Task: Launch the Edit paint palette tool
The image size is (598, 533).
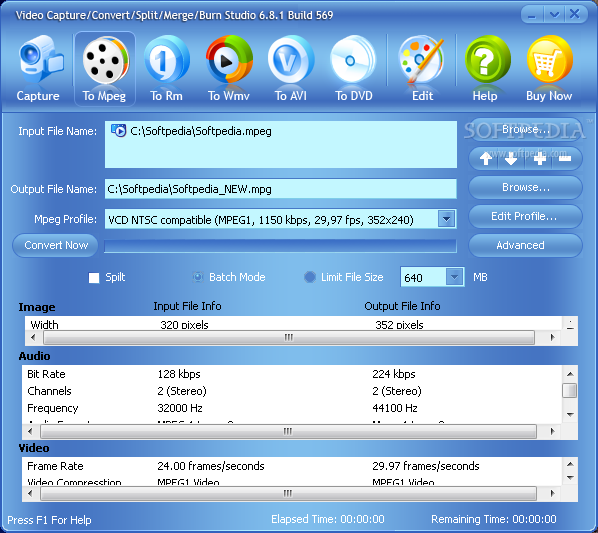Action: (422, 69)
